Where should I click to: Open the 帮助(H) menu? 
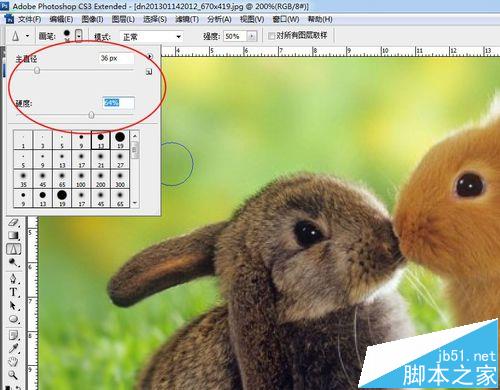(320, 19)
